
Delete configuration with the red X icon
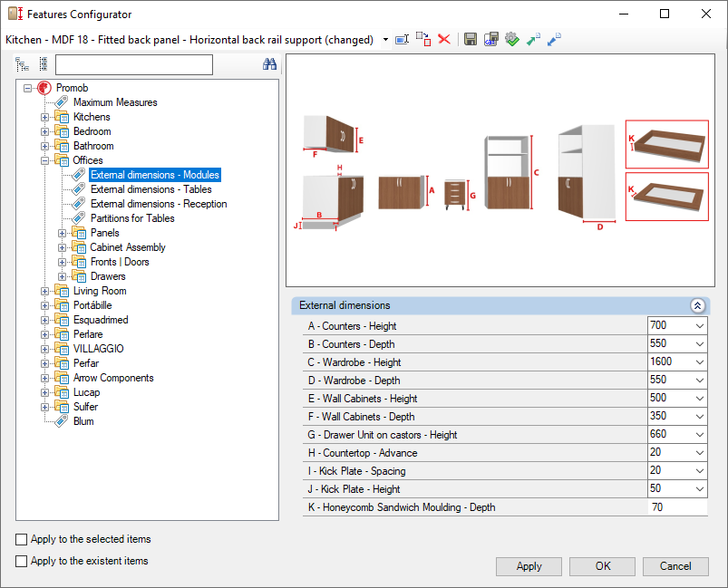coord(444,40)
